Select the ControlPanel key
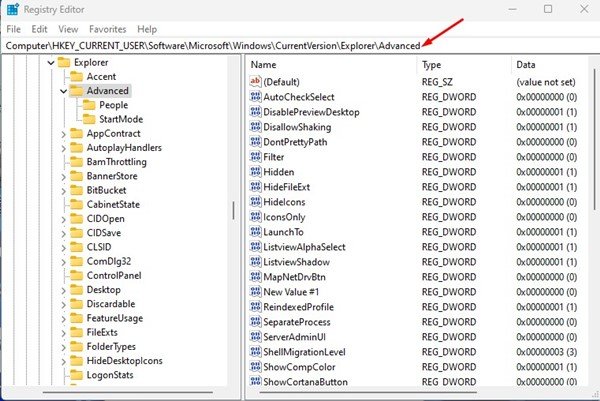Screen dimensions: 600x401 pos(114,275)
